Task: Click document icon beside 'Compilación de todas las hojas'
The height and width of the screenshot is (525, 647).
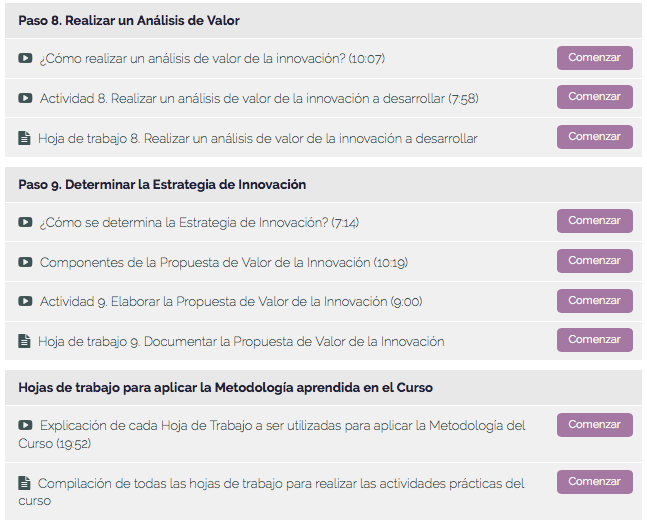Action: click(25, 483)
